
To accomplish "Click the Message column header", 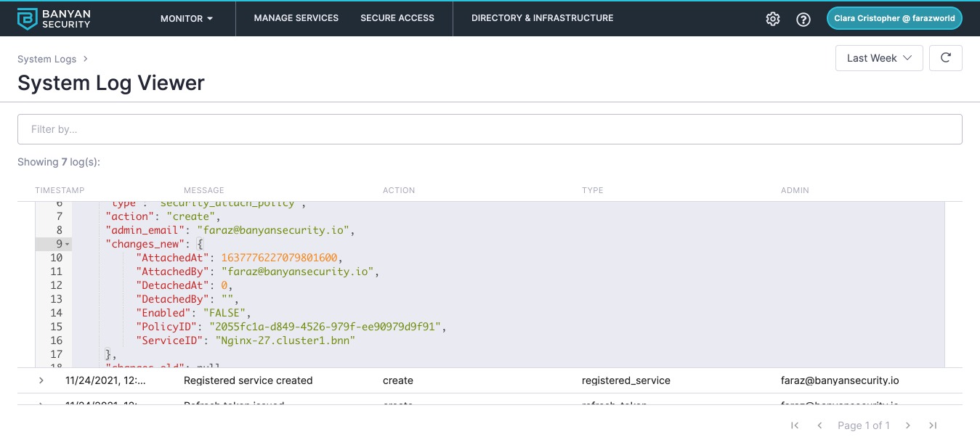I will (x=204, y=190).
